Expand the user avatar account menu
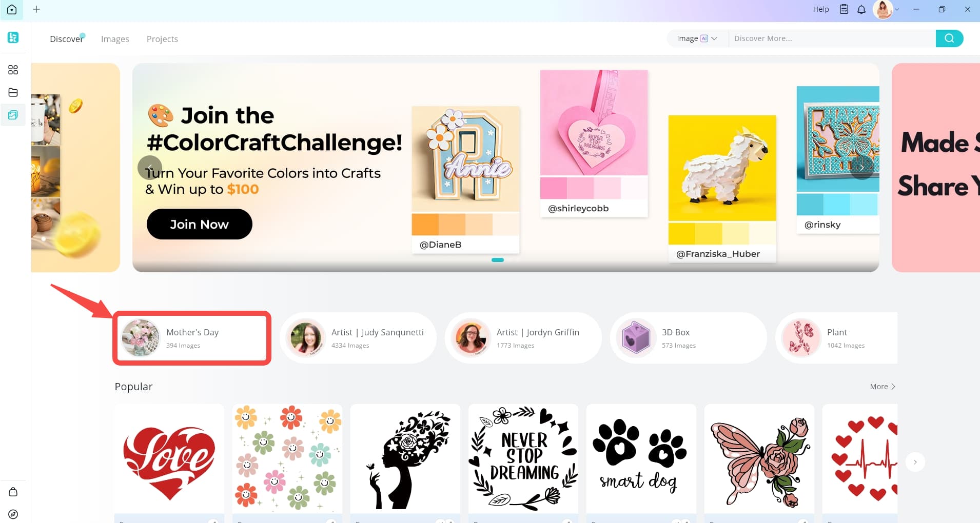Viewport: 980px width, 523px height. (x=887, y=9)
